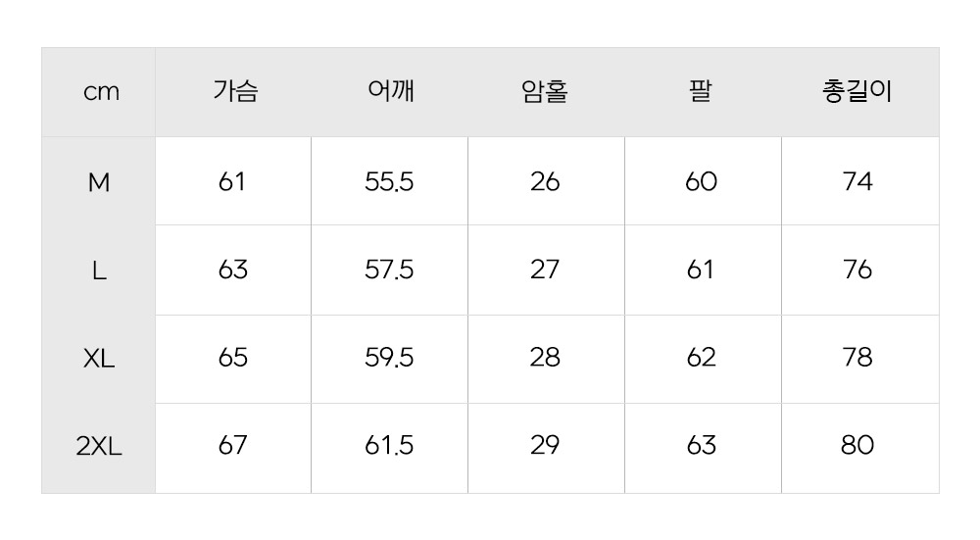980x540 pixels.
Task: Select the 2XL total length value 80
Action: [x=857, y=446]
